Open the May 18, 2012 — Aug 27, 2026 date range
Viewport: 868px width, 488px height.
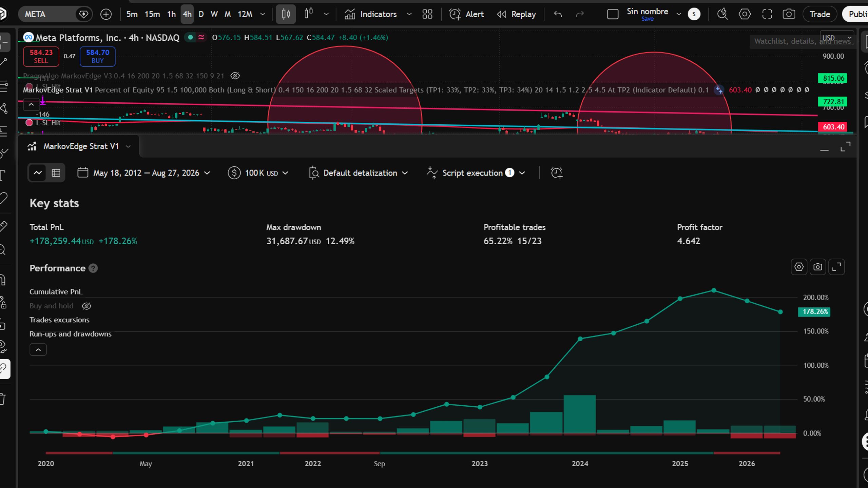pos(144,173)
